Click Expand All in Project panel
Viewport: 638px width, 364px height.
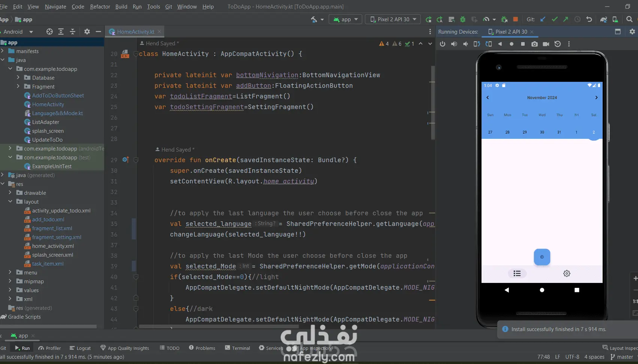point(61,32)
